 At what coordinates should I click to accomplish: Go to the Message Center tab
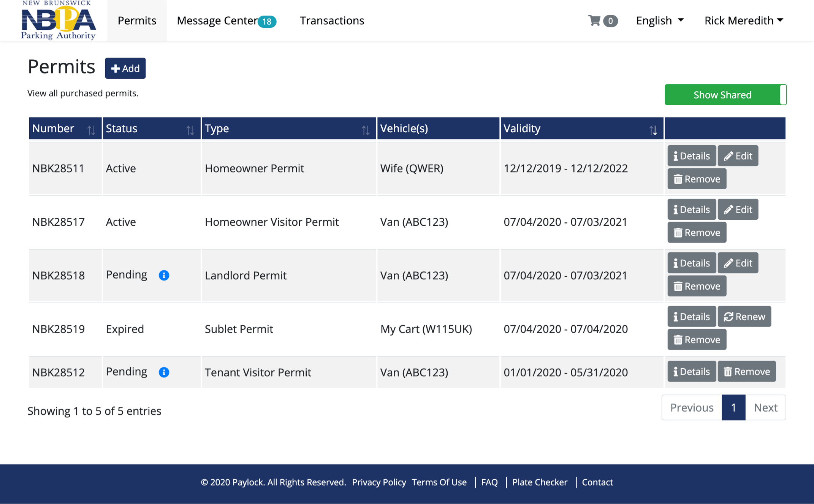coord(217,21)
